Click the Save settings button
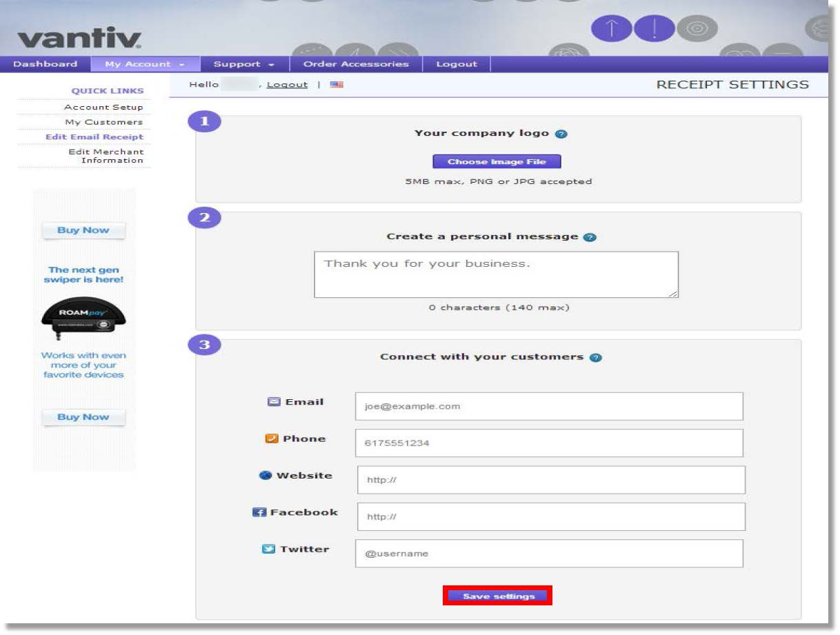Viewport: 840px width, 635px height. [x=498, y=595]
